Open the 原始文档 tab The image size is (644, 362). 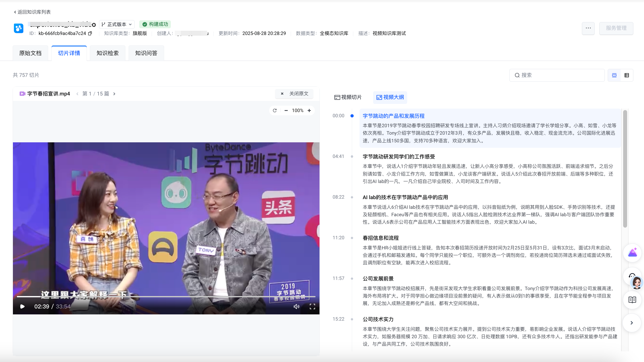(x=30, y=53)
